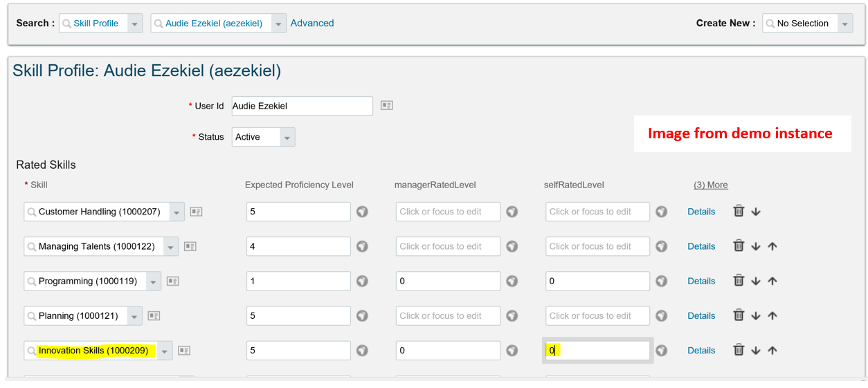Viewport: 868px width, 388px height.
Task: Open Details link for Programming row
Action: (x=701, y=281)
